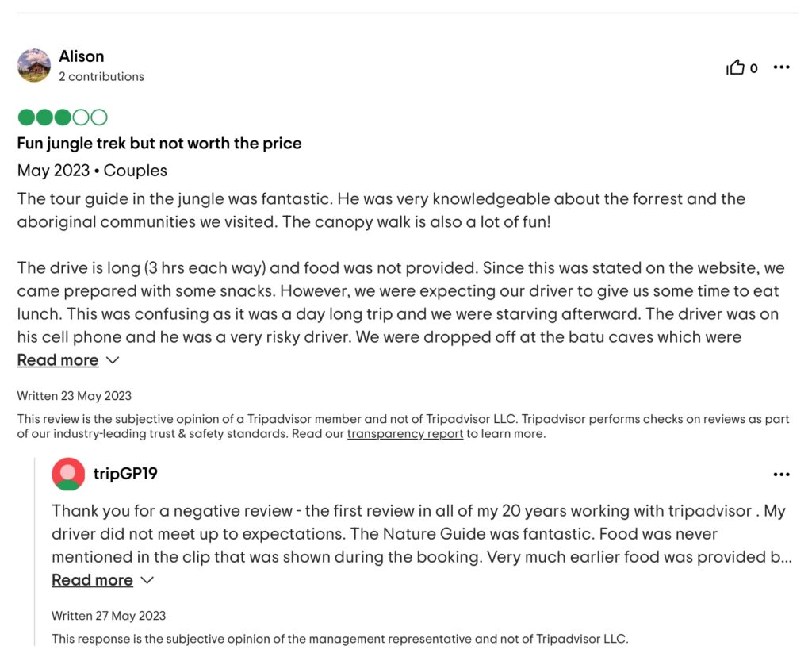Click the tripGP19 red avatar icon
This screenshot has height=665, width=812.
68,475
